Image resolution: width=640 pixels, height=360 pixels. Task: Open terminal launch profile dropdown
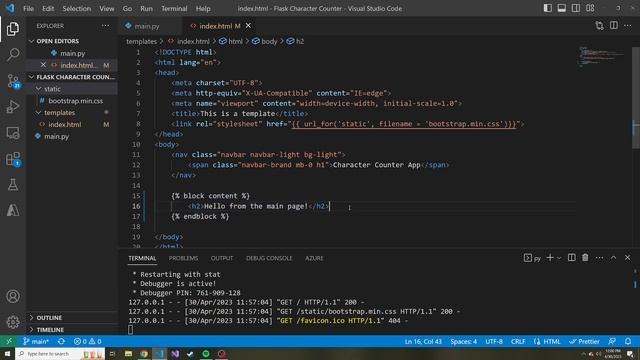[559, 258]
